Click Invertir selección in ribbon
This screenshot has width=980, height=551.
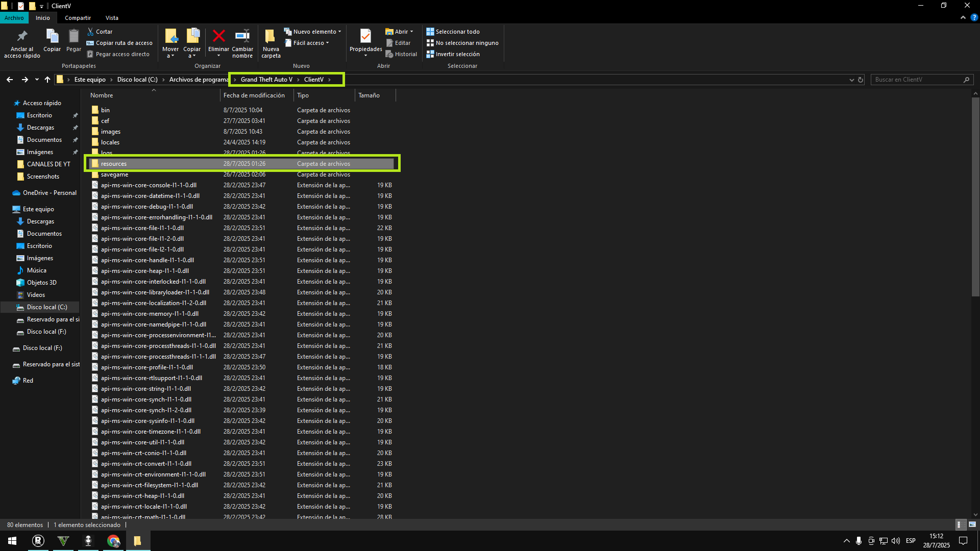coord(457,54)
